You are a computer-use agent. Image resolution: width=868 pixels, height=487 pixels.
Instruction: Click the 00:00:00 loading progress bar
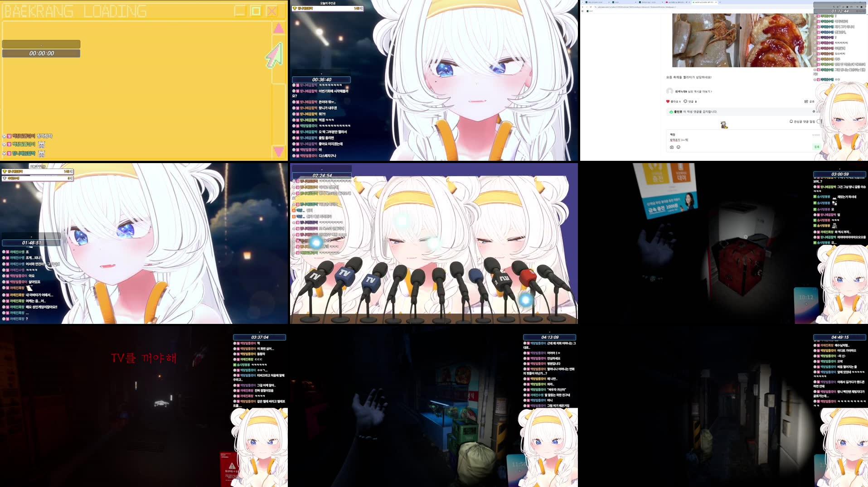pyautogui.click(x=41, y=53)
